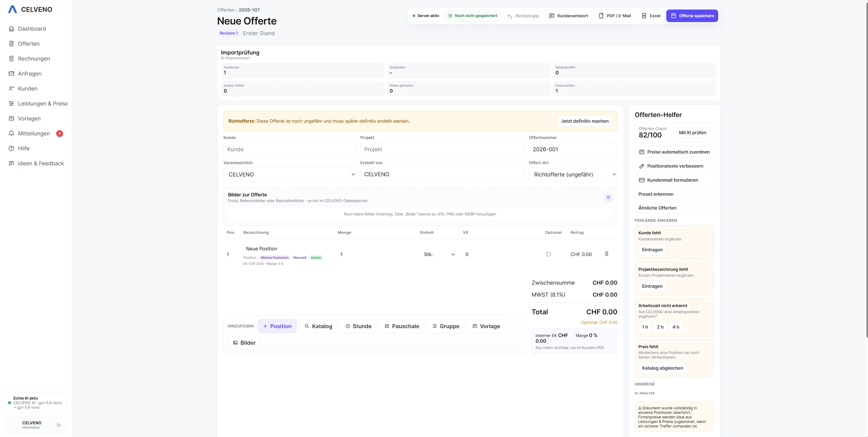
Task: Click the Rechnungen sidebar icon
Action: pos(12,59)
